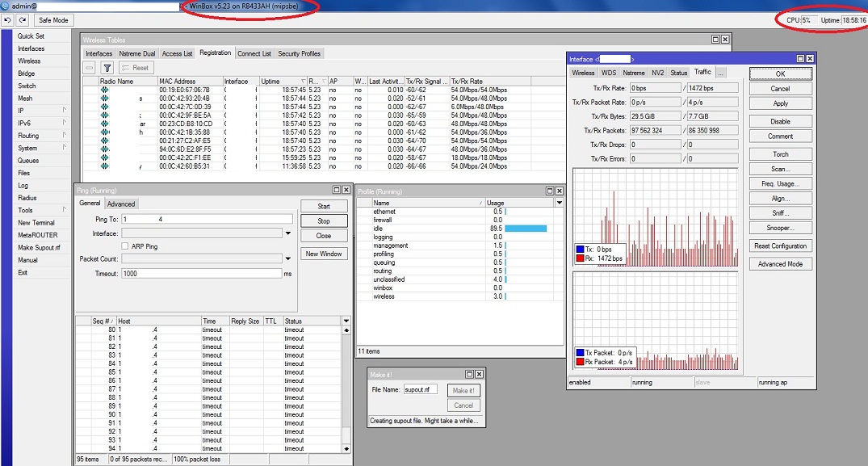Image resolution: width=868 pixels, height=466 pixels.
Task: Click the Timeout field showing 1000
Action: coord(202,274)
